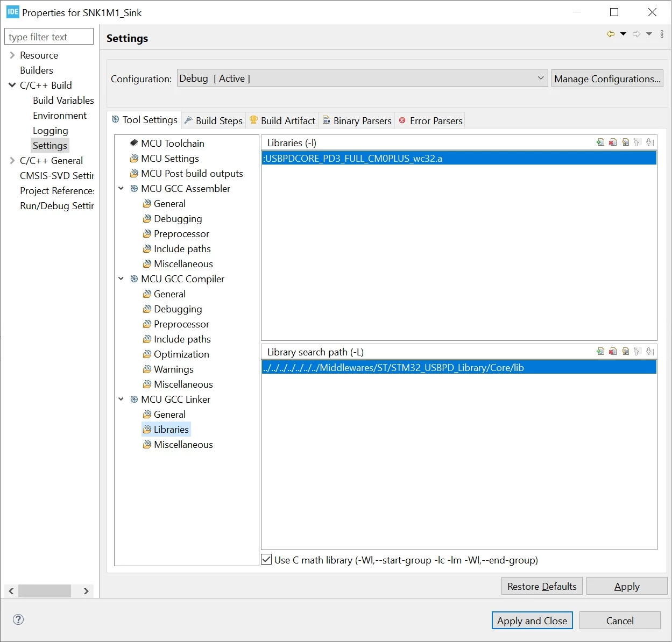Toggle Use C math library checkbox

click(266, 560)
